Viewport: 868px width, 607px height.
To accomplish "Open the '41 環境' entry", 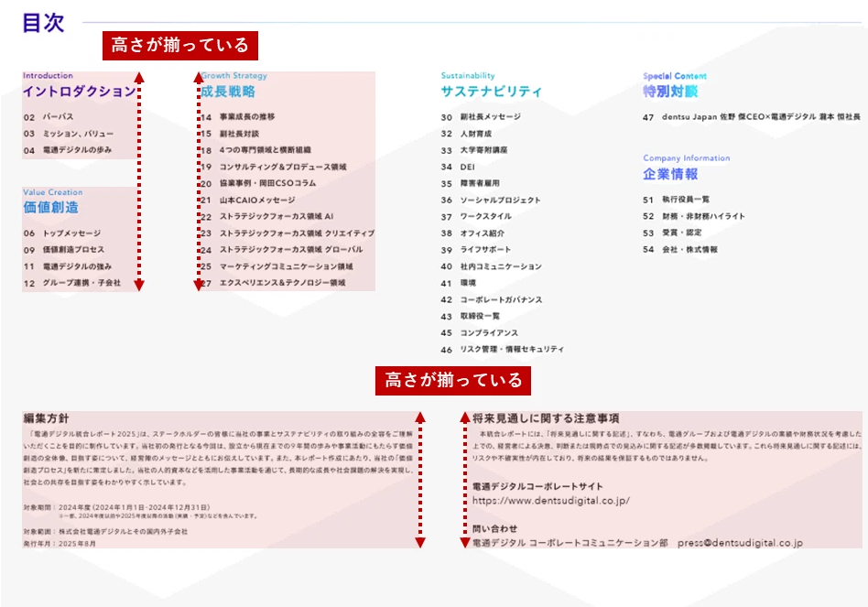I will tap(459, 283).
